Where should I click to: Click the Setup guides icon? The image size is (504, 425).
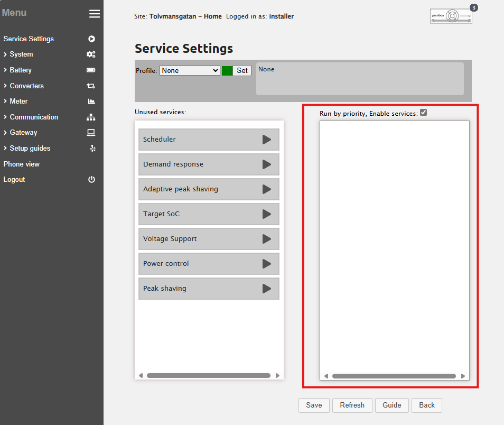pyautogui.click(x=92, y=148)
